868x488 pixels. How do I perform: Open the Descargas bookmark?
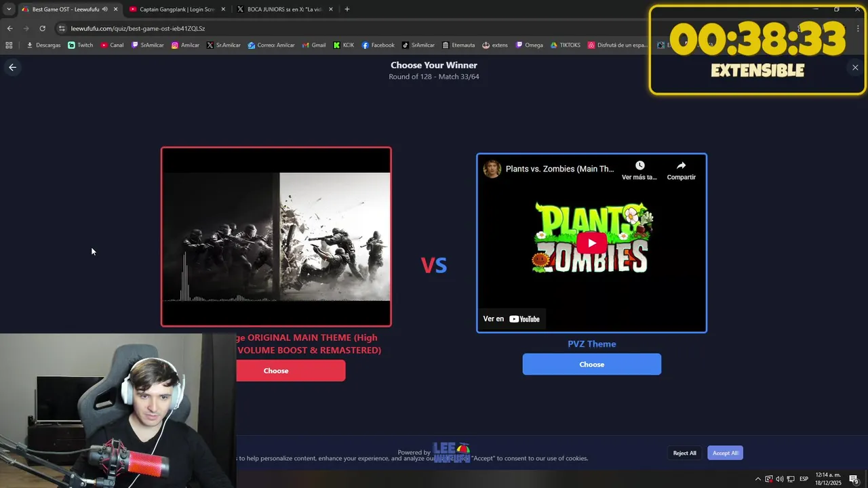point(43,45)
